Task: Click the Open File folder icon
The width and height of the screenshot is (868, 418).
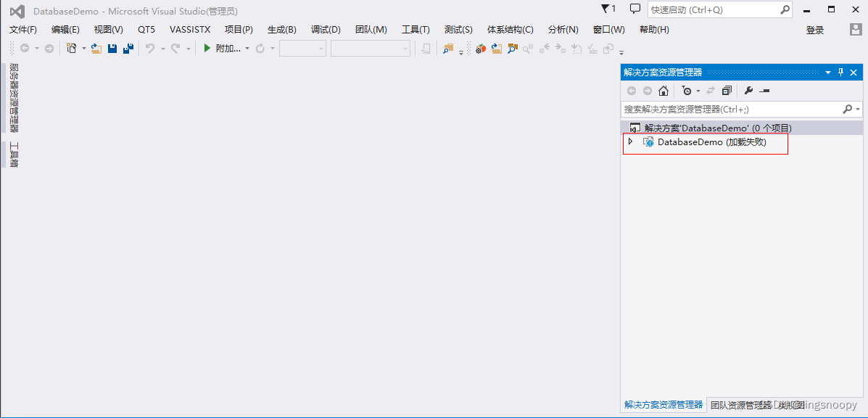Action: pyautogui.click(x=97, y=49)
